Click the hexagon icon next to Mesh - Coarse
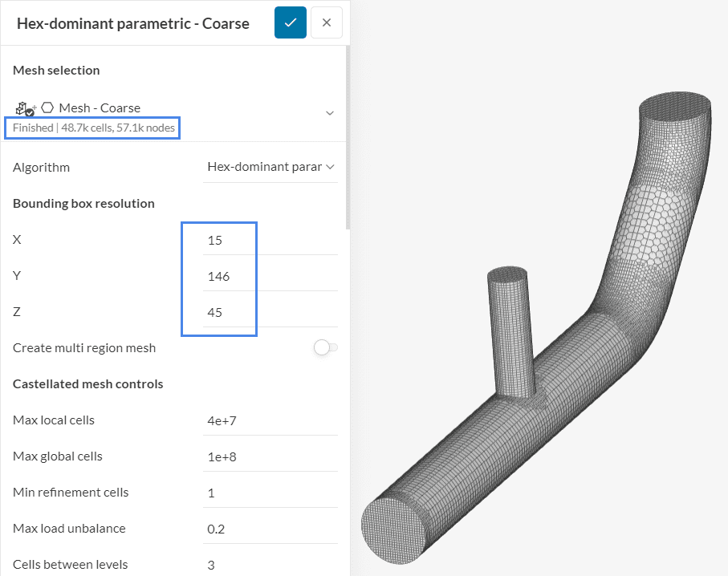 (x=47, y=107)
